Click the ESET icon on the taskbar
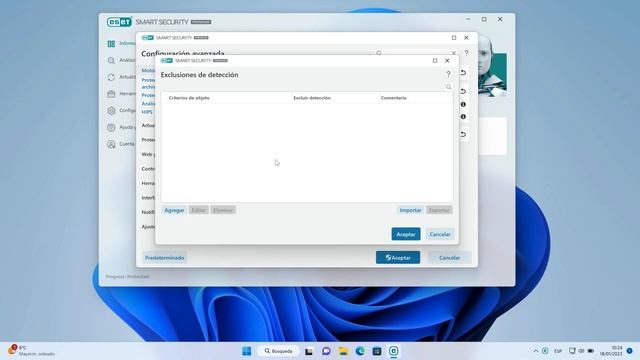Screen dimensions: 640x360 point(393,351)
